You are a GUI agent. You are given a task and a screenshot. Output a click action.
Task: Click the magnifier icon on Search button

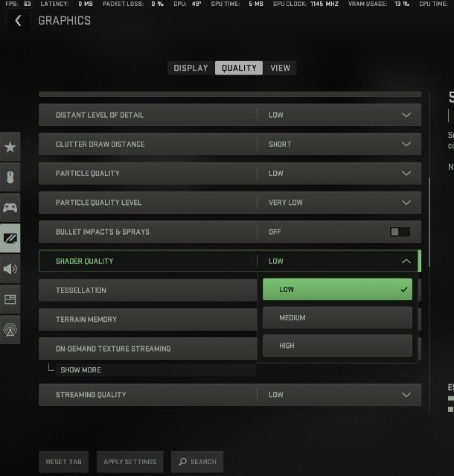click(182, 462)
